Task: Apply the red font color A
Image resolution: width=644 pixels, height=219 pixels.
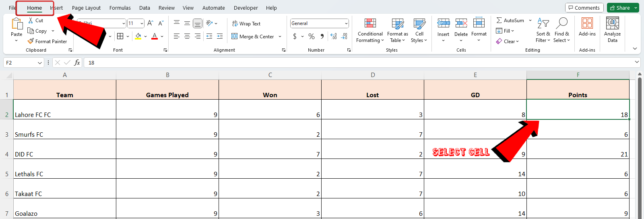Action: [155, 36]
